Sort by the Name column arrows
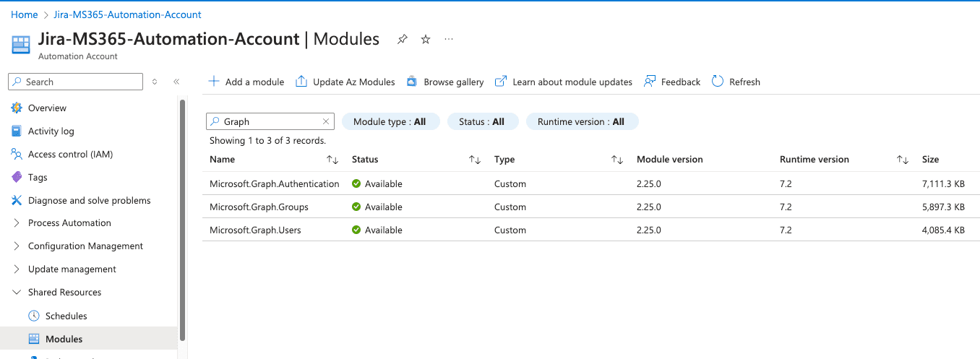 click(332, 160)
